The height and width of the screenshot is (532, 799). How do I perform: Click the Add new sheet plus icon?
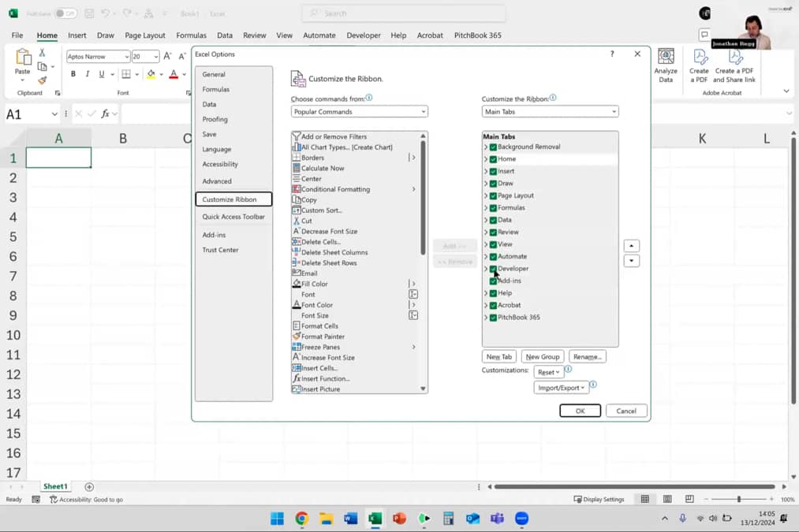click(x=89, y=487)
